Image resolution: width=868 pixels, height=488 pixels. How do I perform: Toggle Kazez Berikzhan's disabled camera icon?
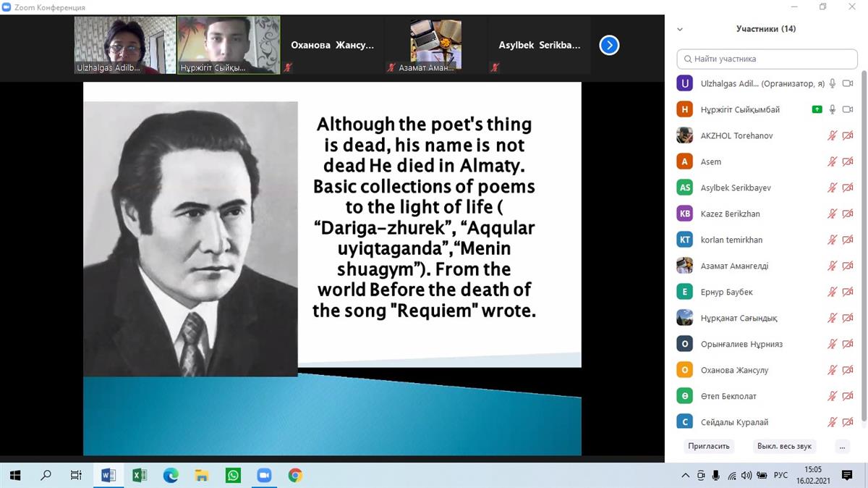pyautogui.click(x=848, y=214)
